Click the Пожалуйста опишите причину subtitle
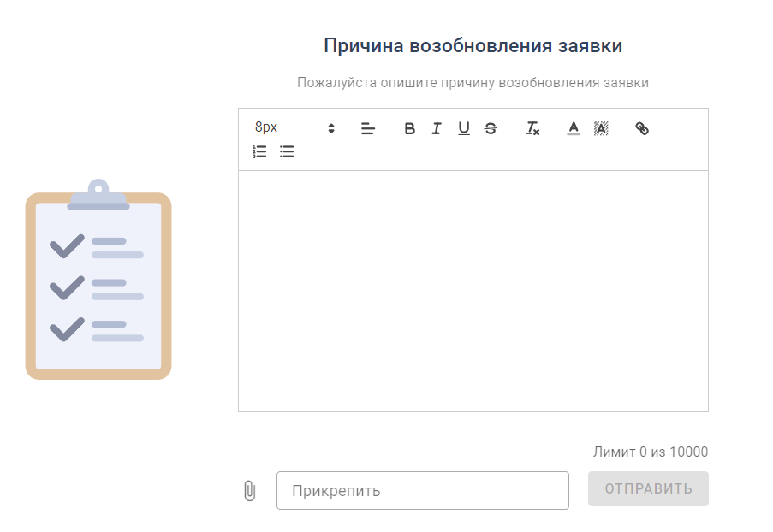 coord(473,83)
